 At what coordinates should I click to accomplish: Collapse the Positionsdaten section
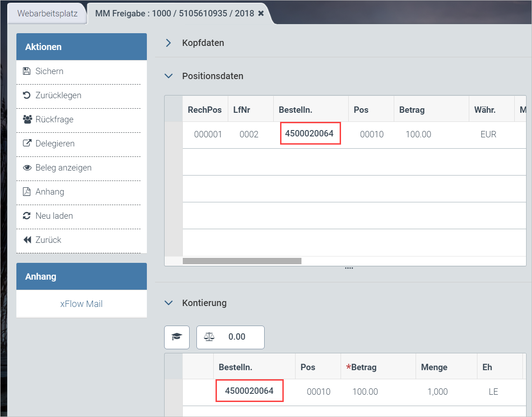(x=169, y=76)
